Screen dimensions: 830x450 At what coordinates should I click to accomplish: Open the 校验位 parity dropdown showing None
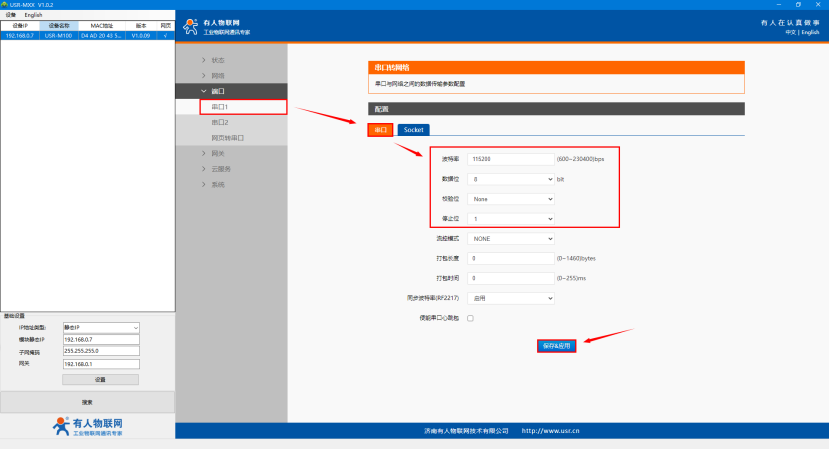pyautogui.click(x=510, y=199)
